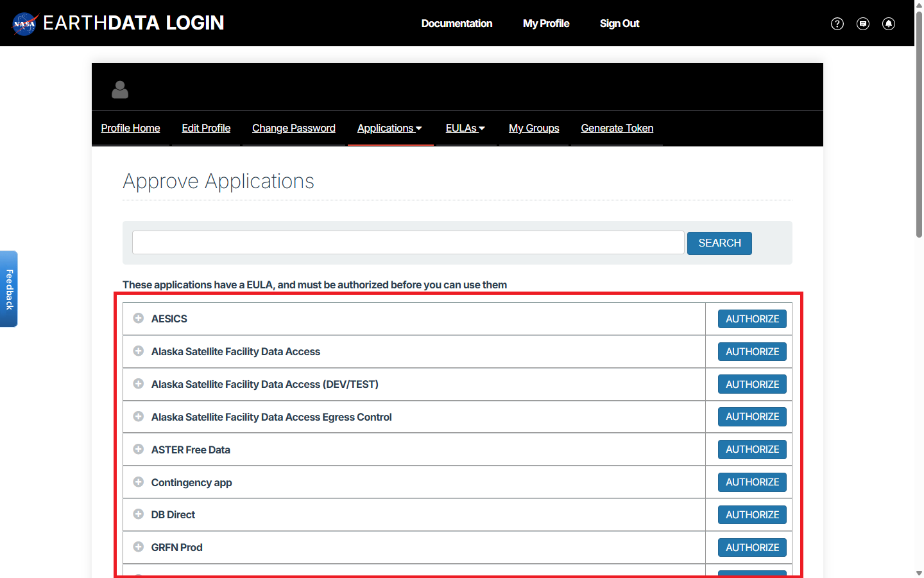
Task: Expand the ASTER Free Data row
Action: pyautogui.click(x=138, y=449)
